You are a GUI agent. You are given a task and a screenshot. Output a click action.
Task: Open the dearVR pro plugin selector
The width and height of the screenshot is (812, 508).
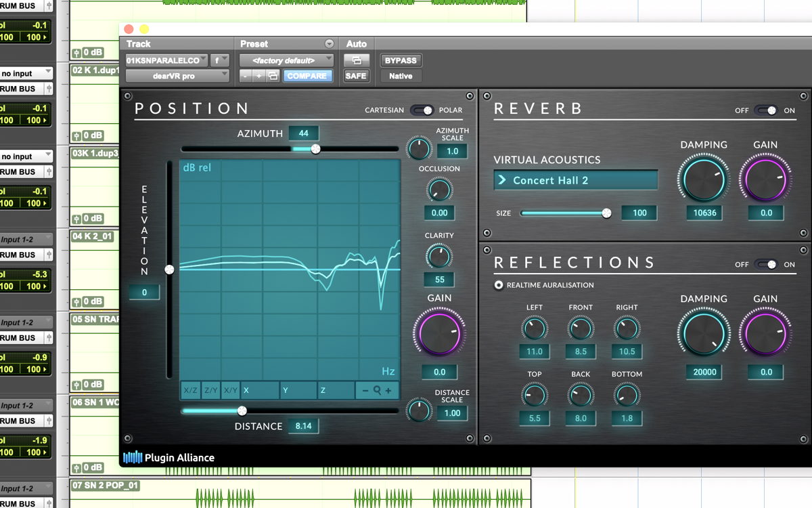(x=178, y=76)
